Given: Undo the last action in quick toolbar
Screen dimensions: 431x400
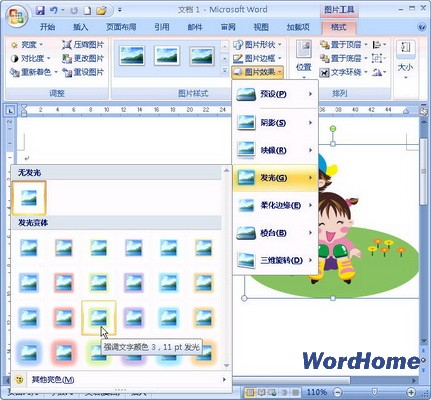Looking at the screenshot, I should pos(53,11).
